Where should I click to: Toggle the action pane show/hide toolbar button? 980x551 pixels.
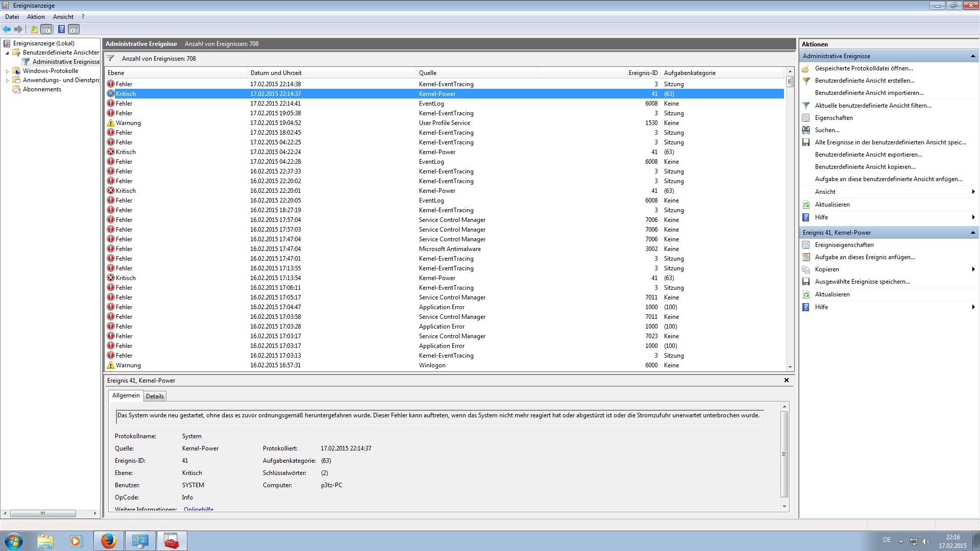click(74, 29)
